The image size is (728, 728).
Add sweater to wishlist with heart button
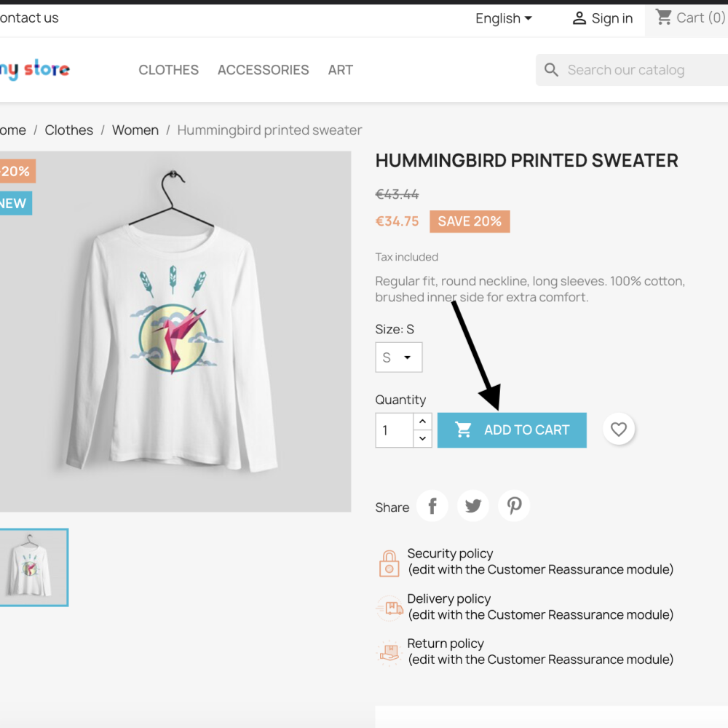[x=619, y=429]
